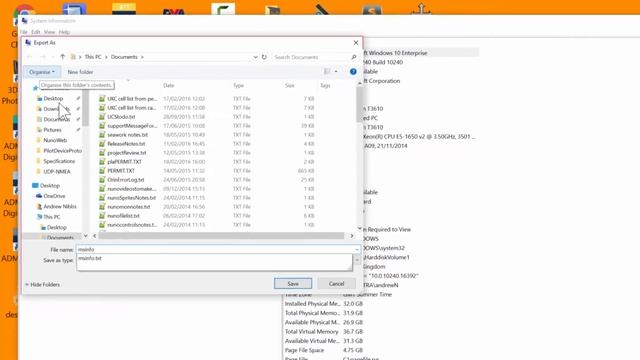
Task: Click the search magnifier icon
Action: [353, 57]
